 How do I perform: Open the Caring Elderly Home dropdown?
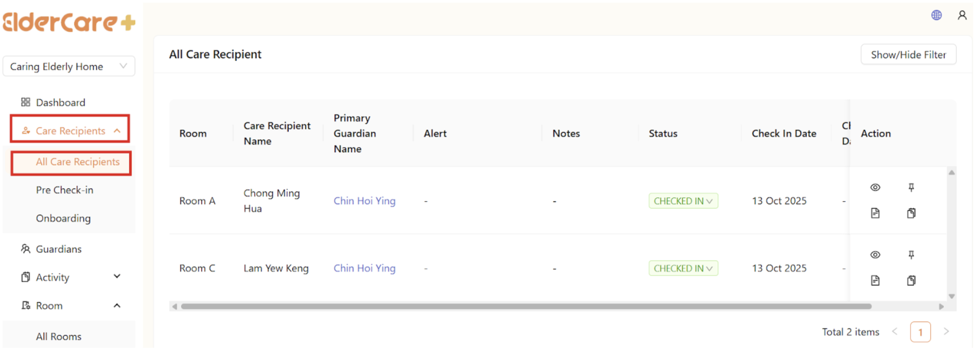(68, 66)
